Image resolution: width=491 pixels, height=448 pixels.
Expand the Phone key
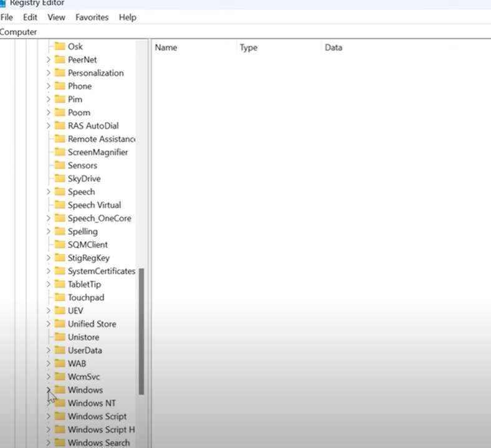(48, 86)
